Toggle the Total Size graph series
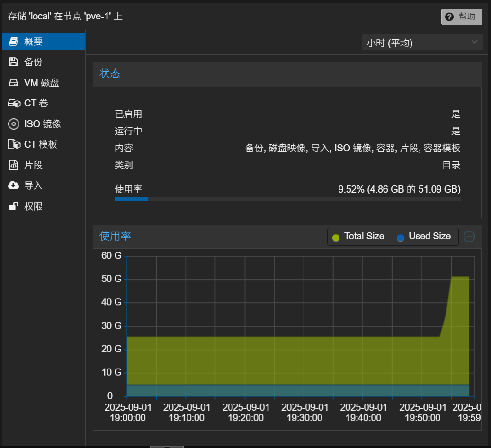Screen dimensions: 491x448 (359, 236)
